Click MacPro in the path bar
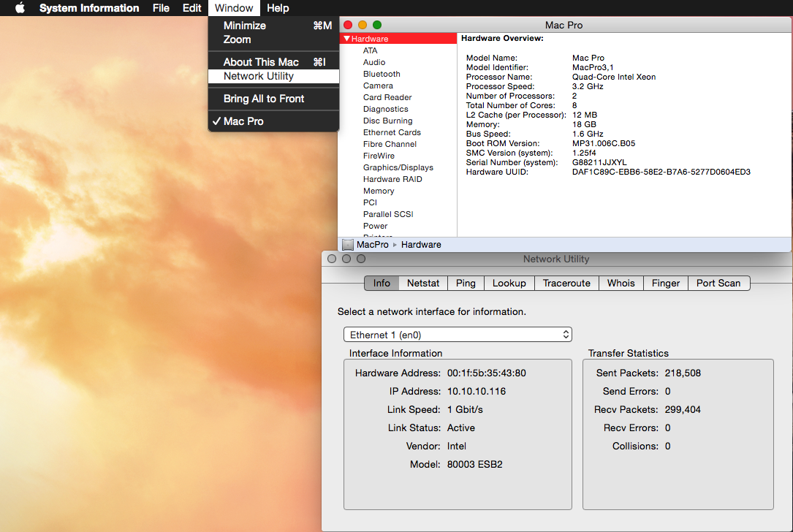 click(x=373, y=245)
